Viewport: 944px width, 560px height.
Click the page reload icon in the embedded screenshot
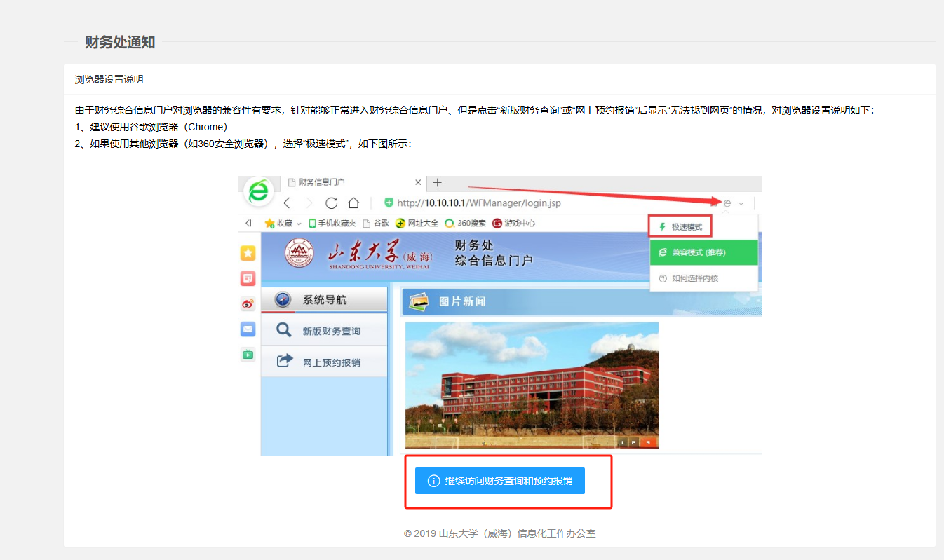coord(332,203)
